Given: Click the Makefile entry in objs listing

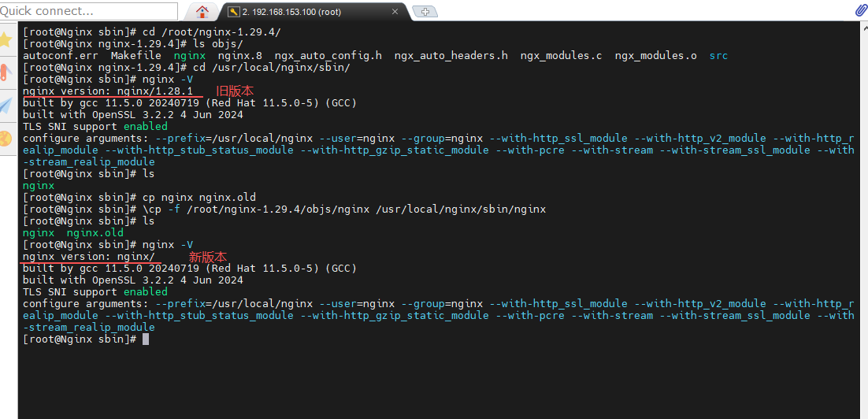Looking at the screenshot, I should (136, 55).
